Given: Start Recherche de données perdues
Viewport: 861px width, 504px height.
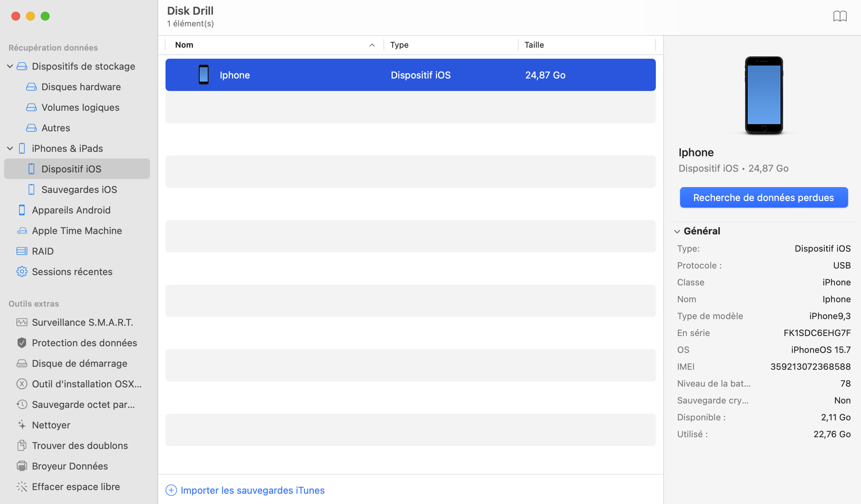Looking at the screenshot, I should pos(764,198).
